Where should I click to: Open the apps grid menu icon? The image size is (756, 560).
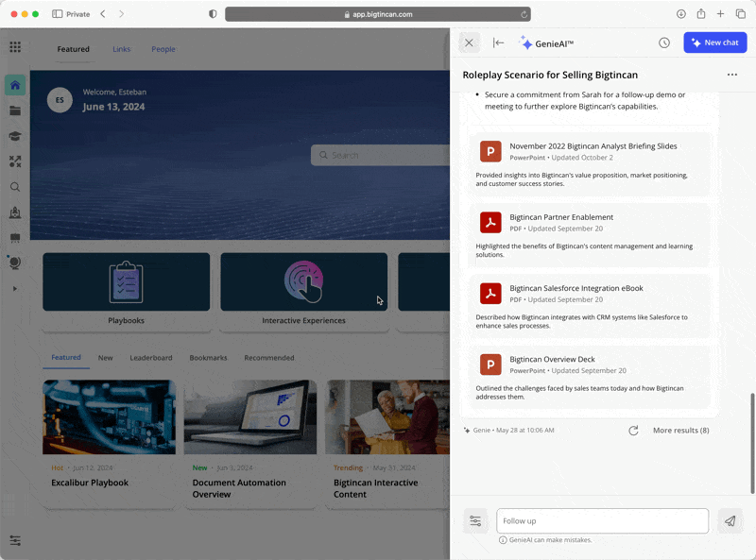[x=15, y=47]
